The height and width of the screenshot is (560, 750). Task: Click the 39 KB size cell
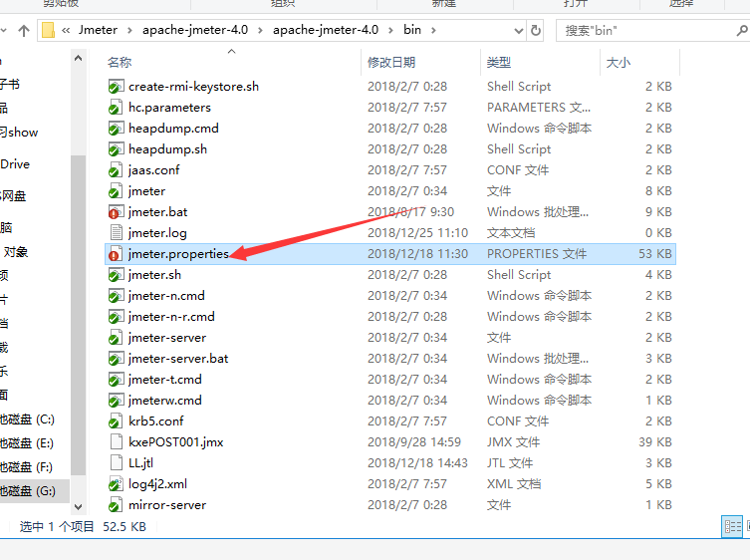(x=654, y=442)
